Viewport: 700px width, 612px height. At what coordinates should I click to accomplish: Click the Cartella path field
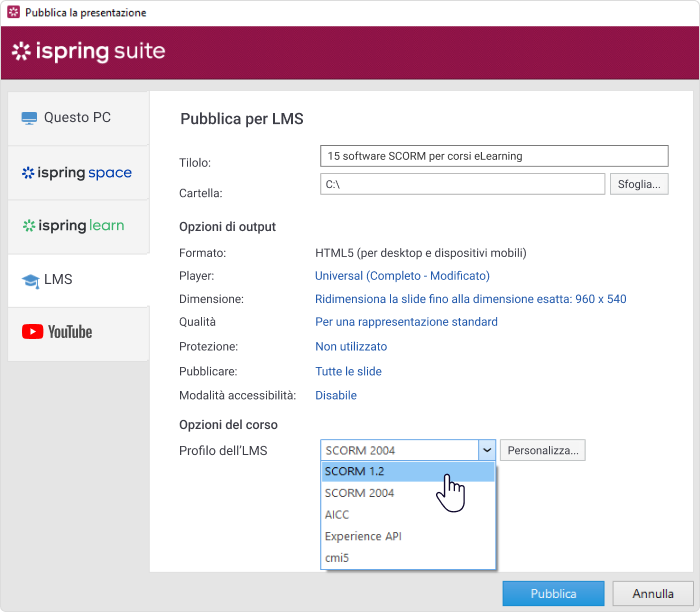pos(462,184)
